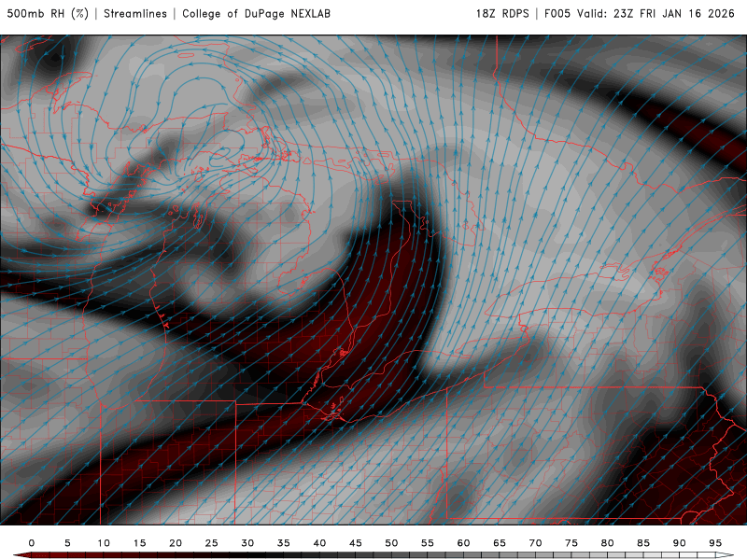
Task: Click the "College of DuPage NEXLAB" text
Action: [x=256, y=14]
